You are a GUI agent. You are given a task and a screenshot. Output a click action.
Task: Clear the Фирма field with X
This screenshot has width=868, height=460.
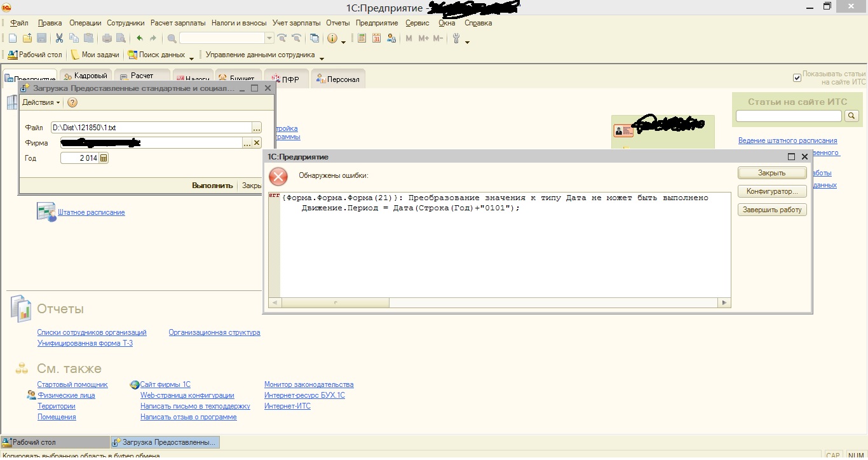coord(257,143)
